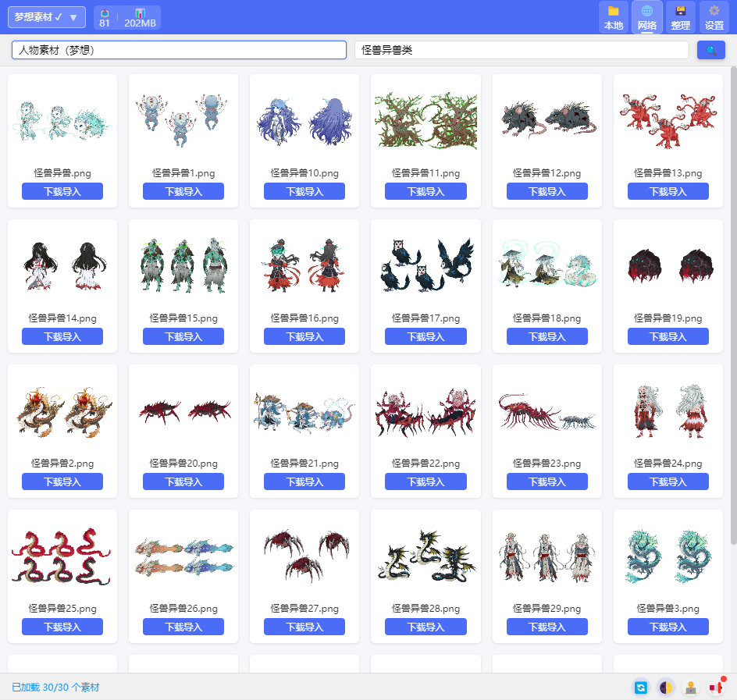Import 怪兽异兽25.png with its 下载导入 button

point(62,627)
